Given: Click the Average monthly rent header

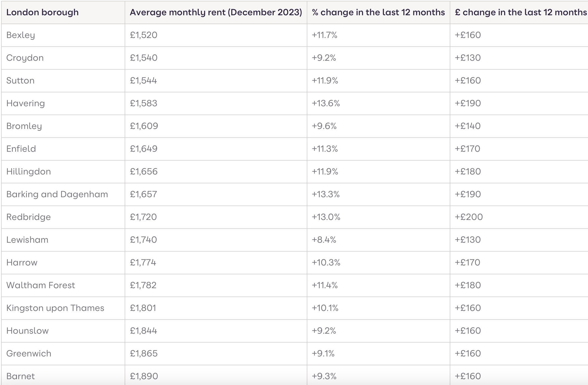Looking at the screenshot, I should pos(216,12).
